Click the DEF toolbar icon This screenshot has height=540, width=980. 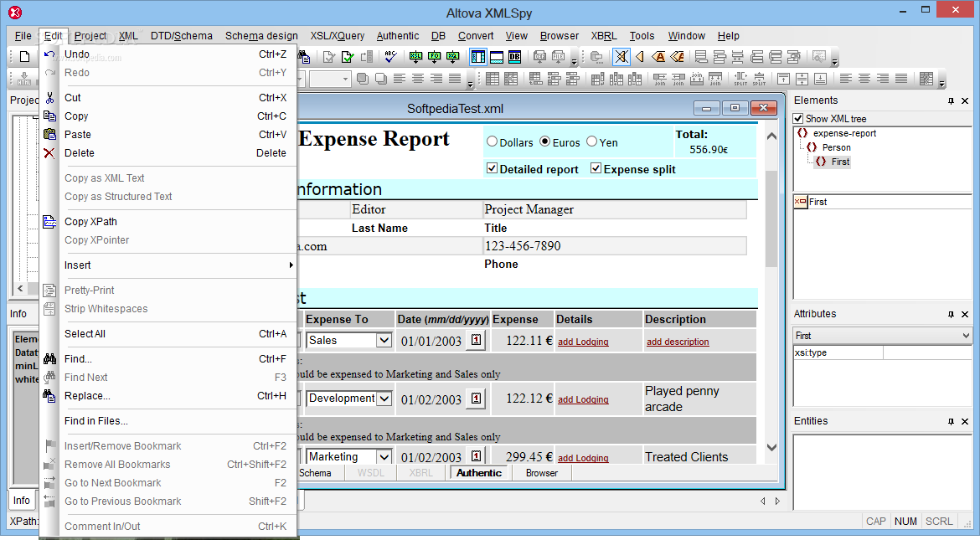(x=539, y=57)
